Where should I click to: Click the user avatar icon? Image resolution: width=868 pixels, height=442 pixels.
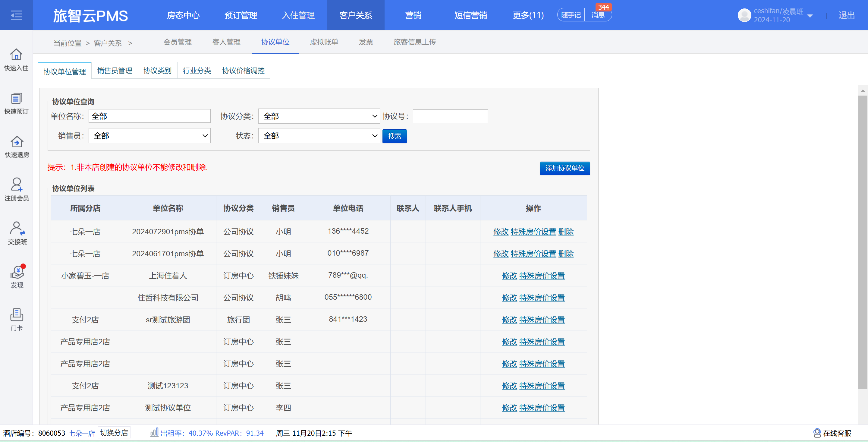click(744, 15)
